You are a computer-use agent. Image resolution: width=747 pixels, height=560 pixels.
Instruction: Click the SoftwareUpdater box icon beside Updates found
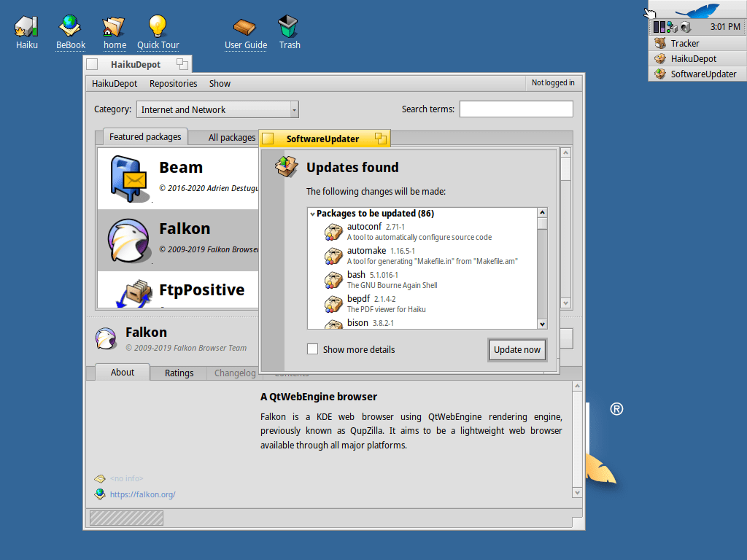point(286,167)
